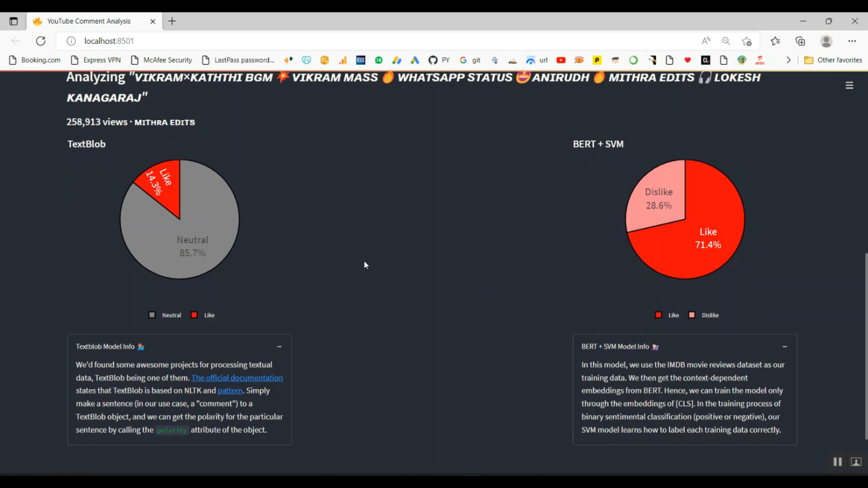Screen dimensions: 868x488
Task: Click the browser back arrow
Action: (x=16, y=41)
